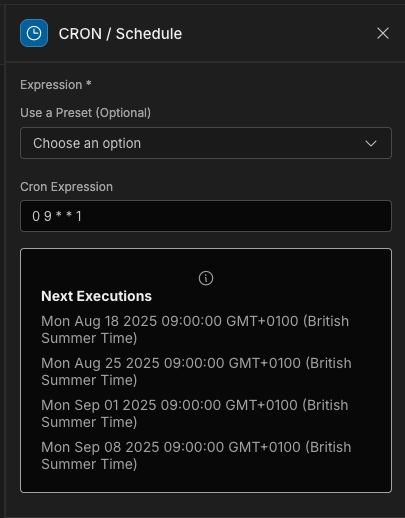Expand presets using the chevron arrow
The height and width of the screenshot is (518, 405).
pos(371,144)
